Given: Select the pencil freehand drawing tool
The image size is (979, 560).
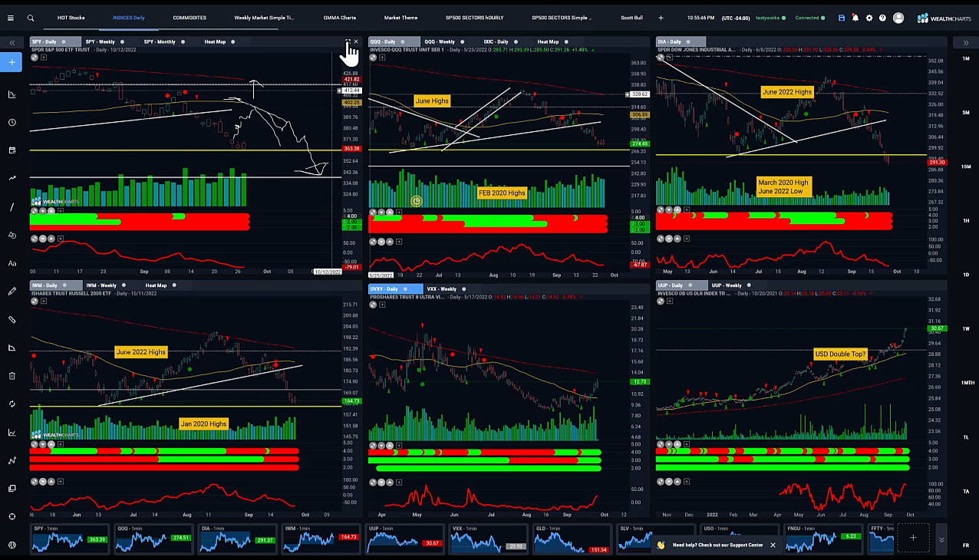Looking at the screenshot, I should pos(12,292).
